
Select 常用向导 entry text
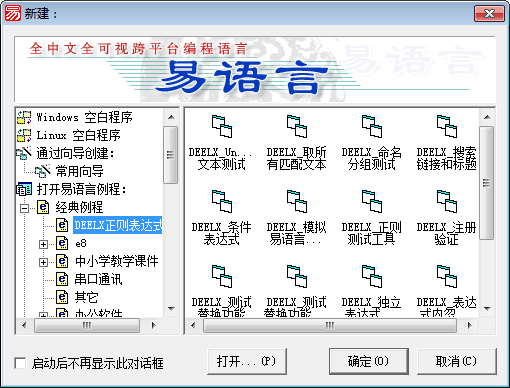click(x=79, y=171)
